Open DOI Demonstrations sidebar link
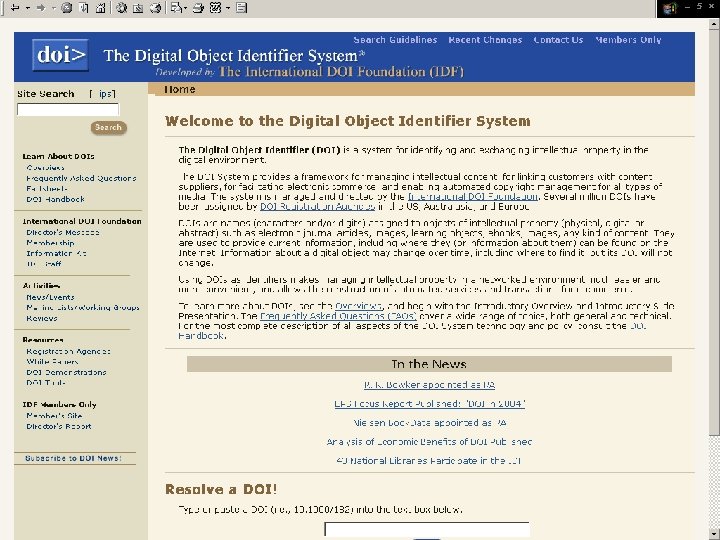The image size is (720, 540). [x=66, y=372]
